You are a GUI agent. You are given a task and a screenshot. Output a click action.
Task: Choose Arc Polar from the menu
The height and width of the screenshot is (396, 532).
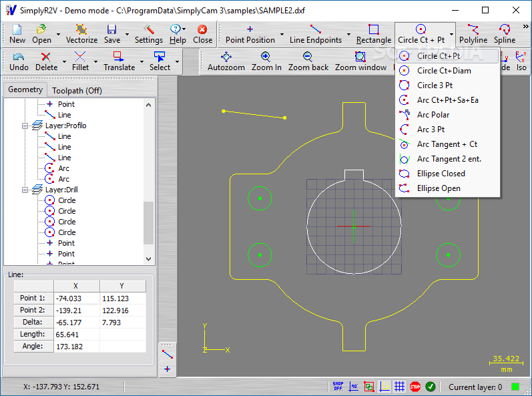[448, 115]
